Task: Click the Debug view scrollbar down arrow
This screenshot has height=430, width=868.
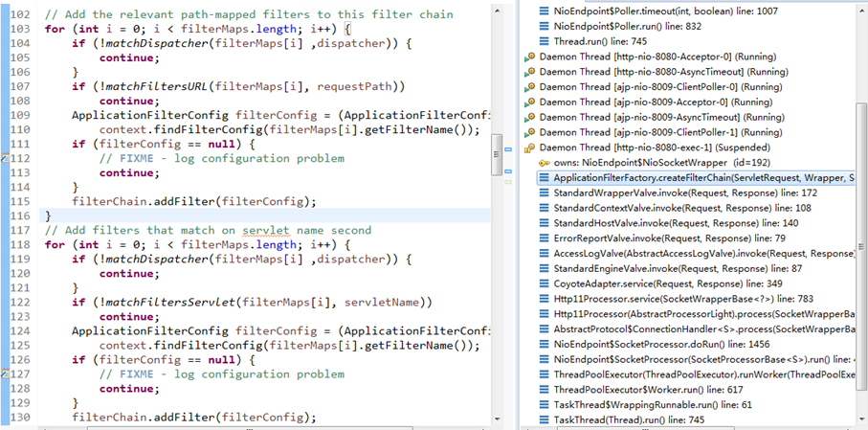Action: (x=862, y=419)
